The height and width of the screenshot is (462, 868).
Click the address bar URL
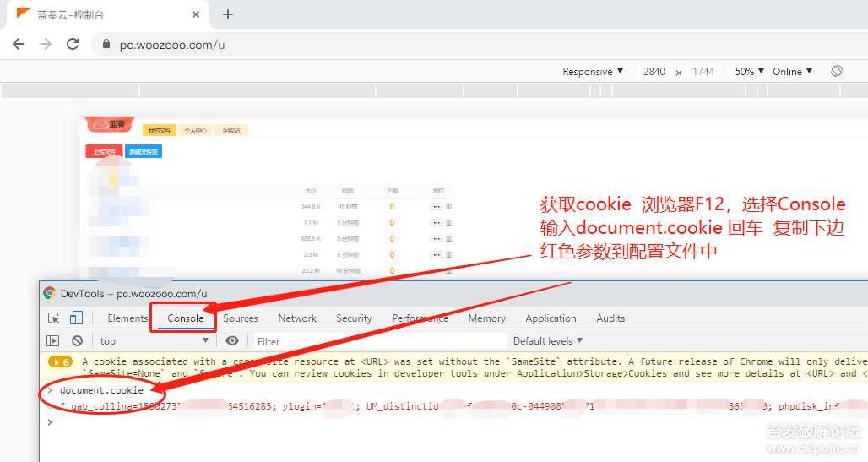172,45
